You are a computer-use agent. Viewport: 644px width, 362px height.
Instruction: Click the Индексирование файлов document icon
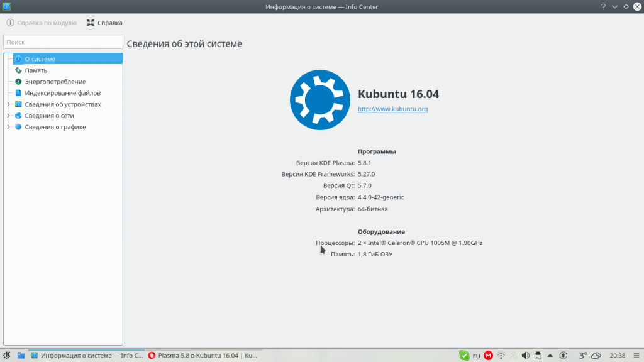[x=18, y=93]
